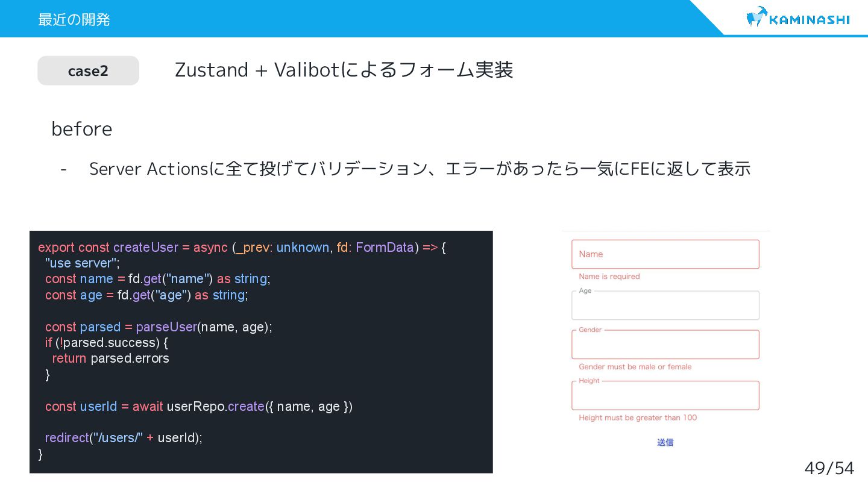Click the slide title 'Zustand + Valibotによるフォーム実装'

point(344,70)
